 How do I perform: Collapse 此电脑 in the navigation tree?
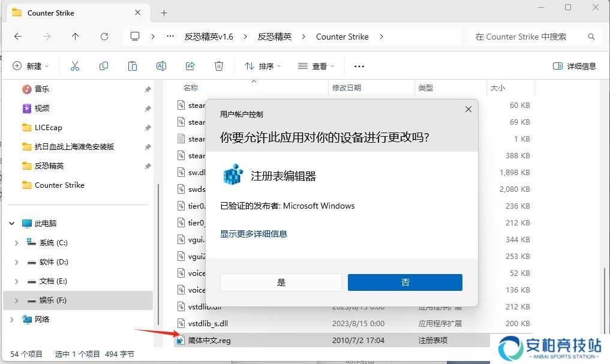(11, 223)
